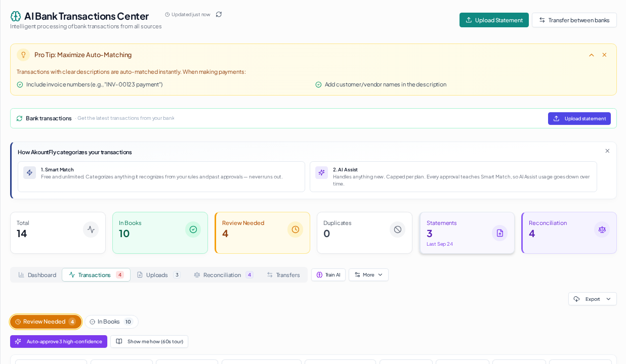Click the Reconciliation balance scale icon
Viewport: 626px width, 364px height.
[602, 230]
